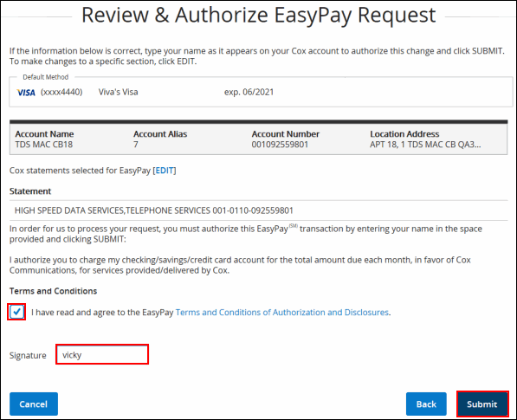Click the Signature text field

click(x=102, y=354)
